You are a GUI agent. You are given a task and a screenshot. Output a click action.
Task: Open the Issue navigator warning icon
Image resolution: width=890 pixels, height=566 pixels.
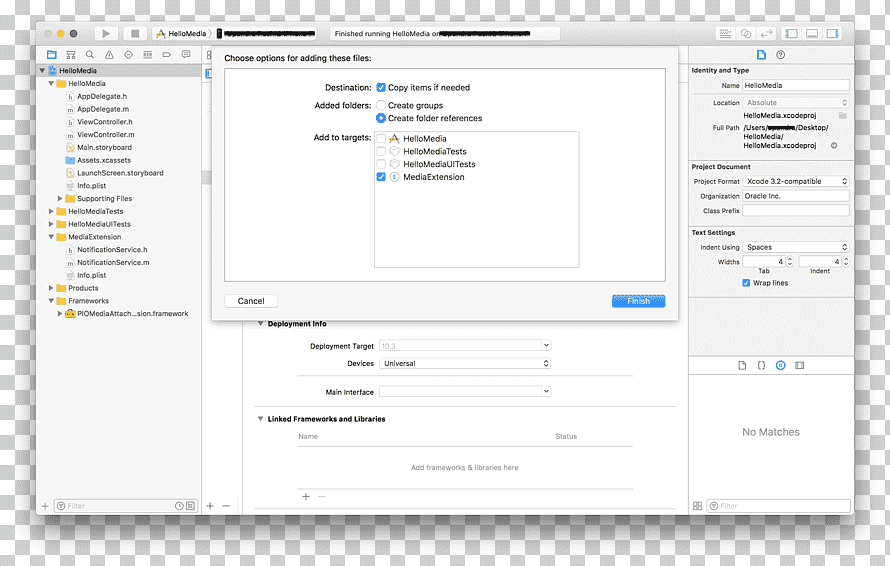[x=109, y=54]
